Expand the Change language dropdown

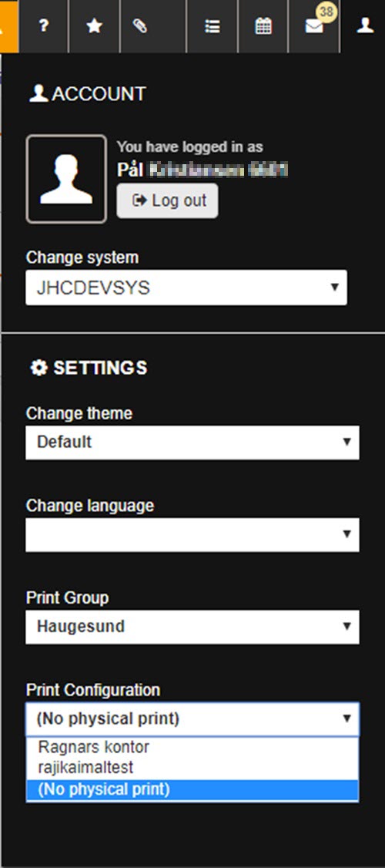click(x=192, y=535)
